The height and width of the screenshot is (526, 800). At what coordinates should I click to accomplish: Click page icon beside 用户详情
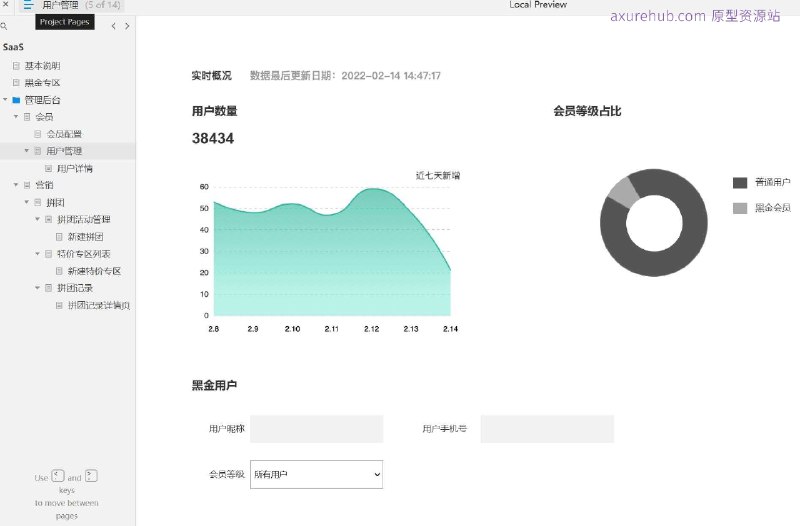coord(48,168)
